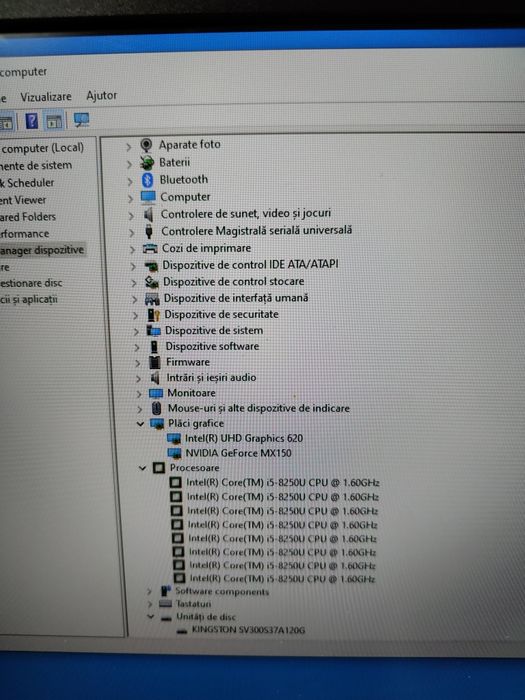Select Dispozitive de control IDE ATA/ATAPI label
The height and width of the screenshot is (700, 525).
tap(250, 265)
